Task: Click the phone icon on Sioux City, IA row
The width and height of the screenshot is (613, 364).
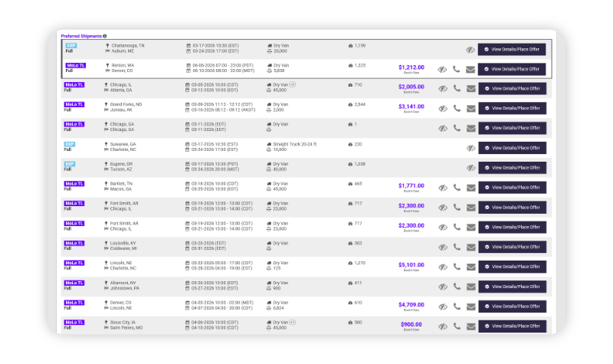Action: click(457, 326)
